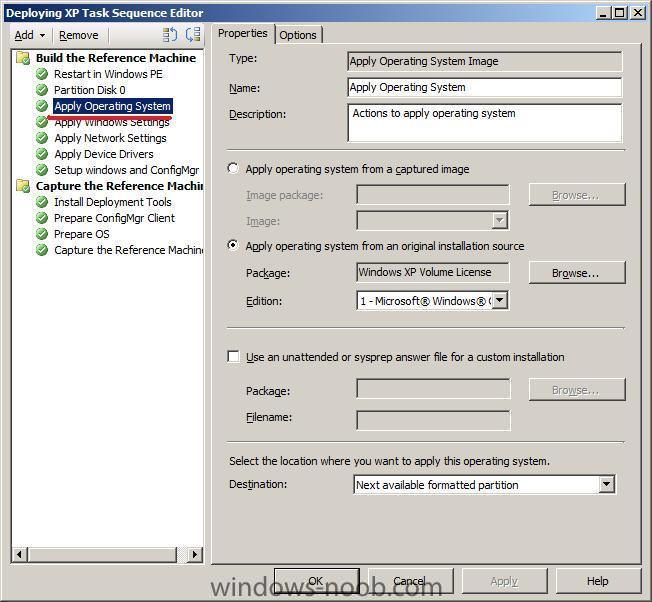Screen dimensions: 652x602
Task: Select the Build the Reference Machine group
Action: (116, 58)
